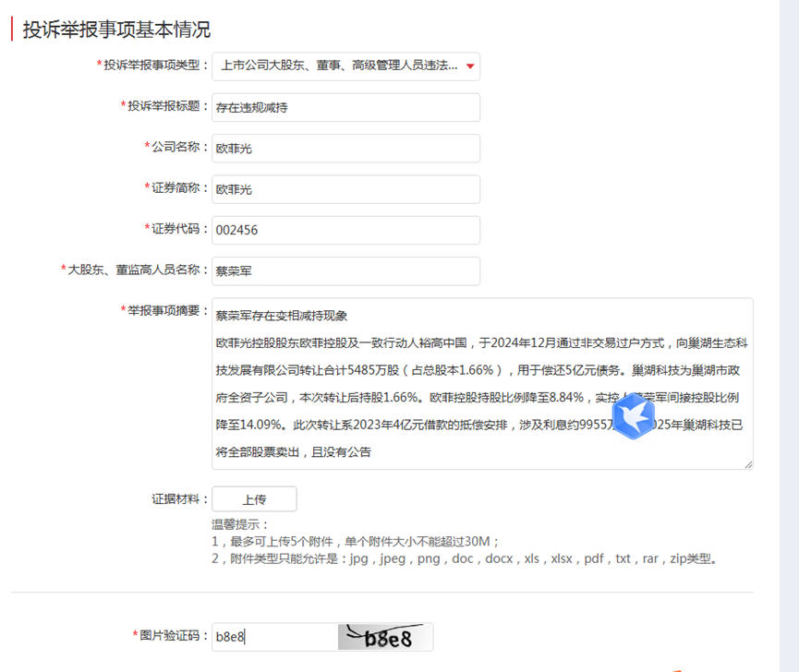Click the 投诉举报事项类型 label
Viewport: 799px width, 672px height.
click(152, 66)
